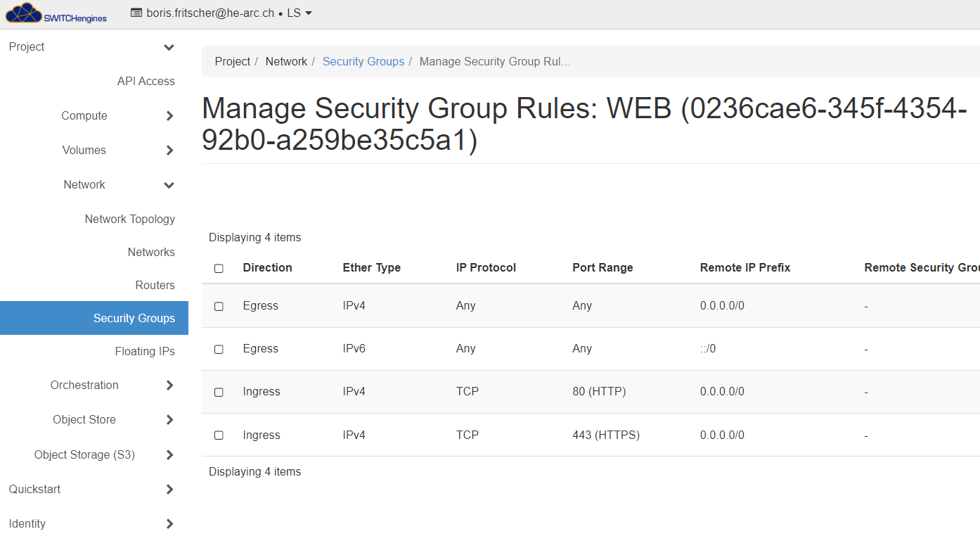Click the Security Groups breadcrumb link
The width and height of the screenshot is (980, 548).
click(363, 62)
